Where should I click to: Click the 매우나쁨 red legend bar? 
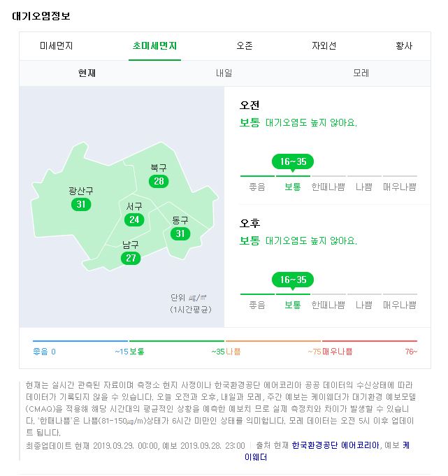[370, 341]
